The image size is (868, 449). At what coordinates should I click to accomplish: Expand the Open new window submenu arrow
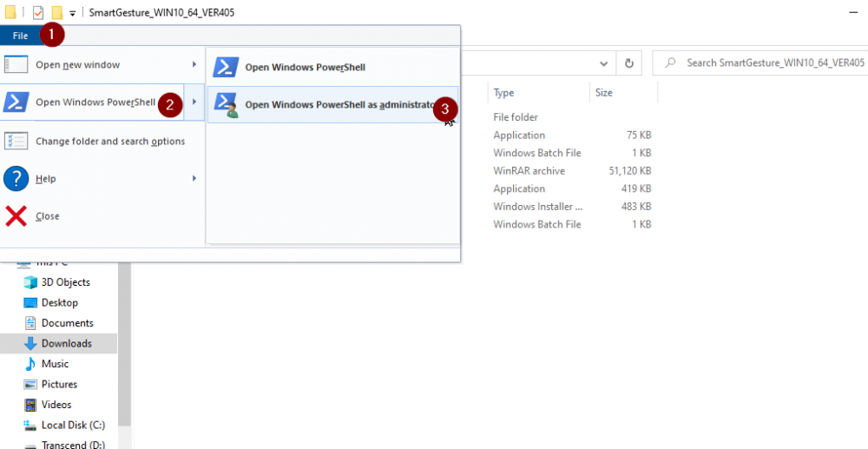(x=194, y=65)
